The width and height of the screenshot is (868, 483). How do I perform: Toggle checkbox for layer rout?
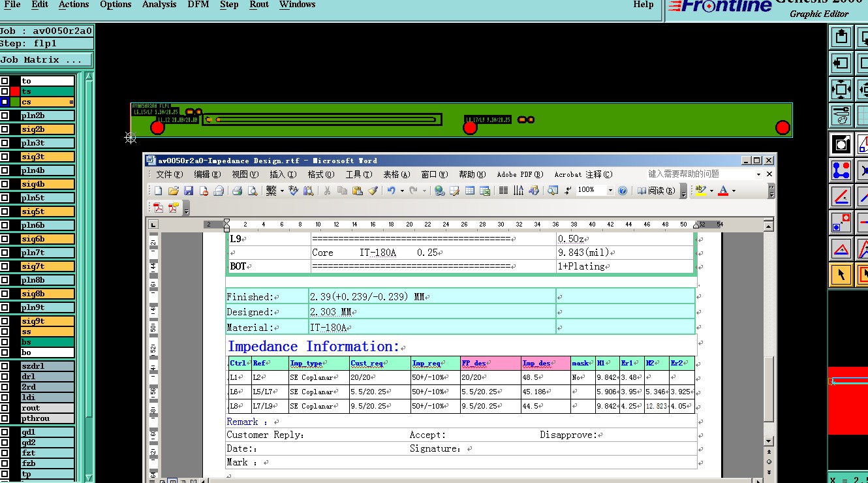click(5, 408)
